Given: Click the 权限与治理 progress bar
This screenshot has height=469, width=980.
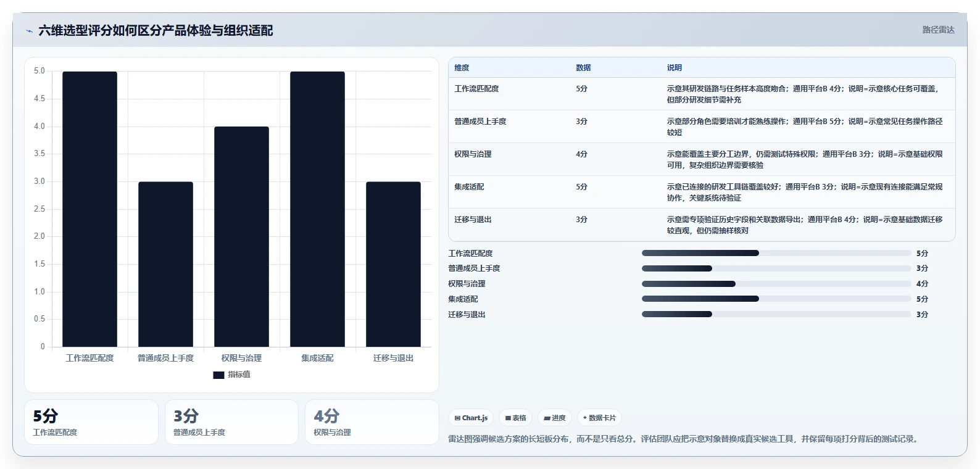Looking at the screenshot, I should [776, 284].
